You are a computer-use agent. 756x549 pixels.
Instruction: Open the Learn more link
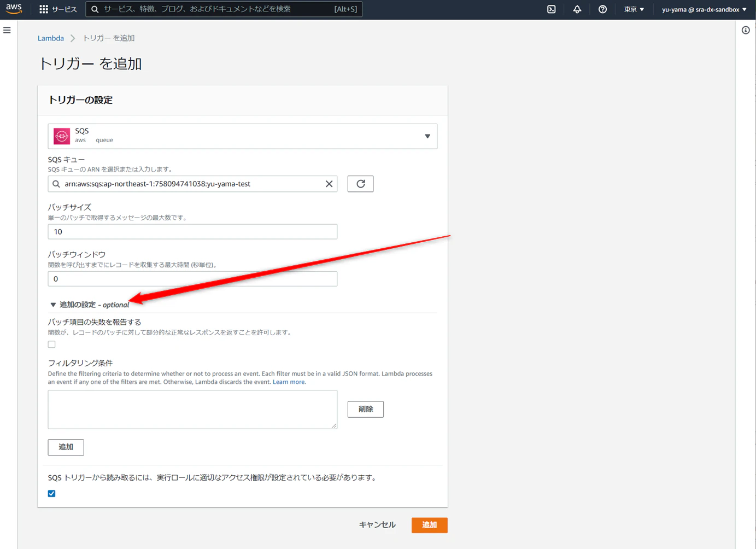point(289,382)
